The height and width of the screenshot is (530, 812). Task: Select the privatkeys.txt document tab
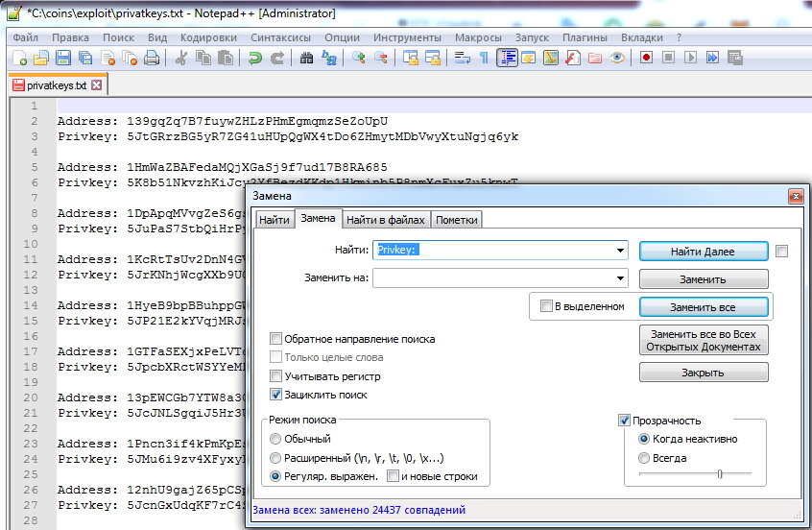(x=57, y=85)
